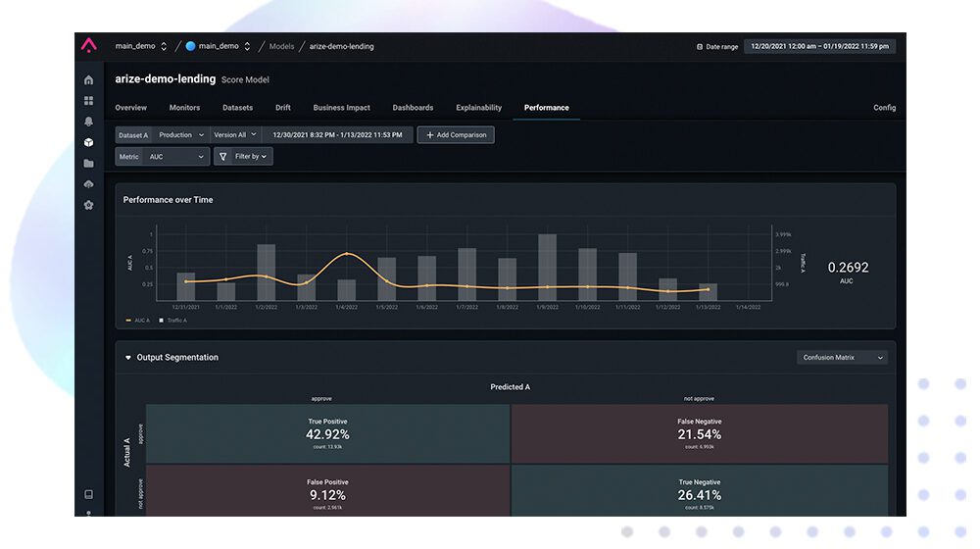Screen dimensions: 980x549
Task: Toggle the AUC A legend entry
Action: [137, 321]
